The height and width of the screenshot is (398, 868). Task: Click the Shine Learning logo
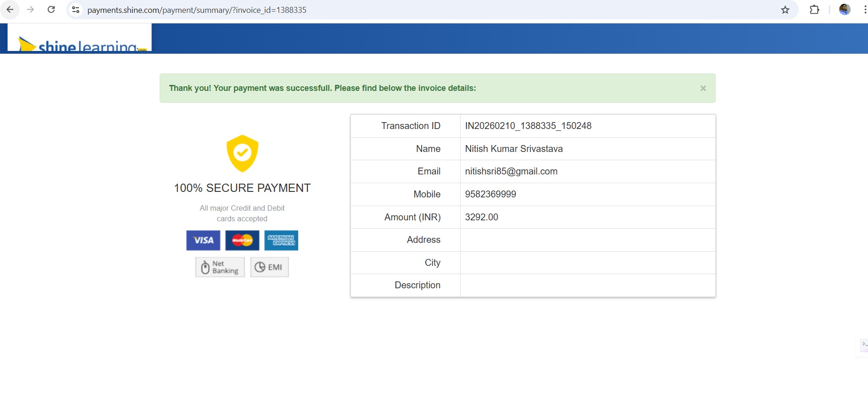(80, 41)
